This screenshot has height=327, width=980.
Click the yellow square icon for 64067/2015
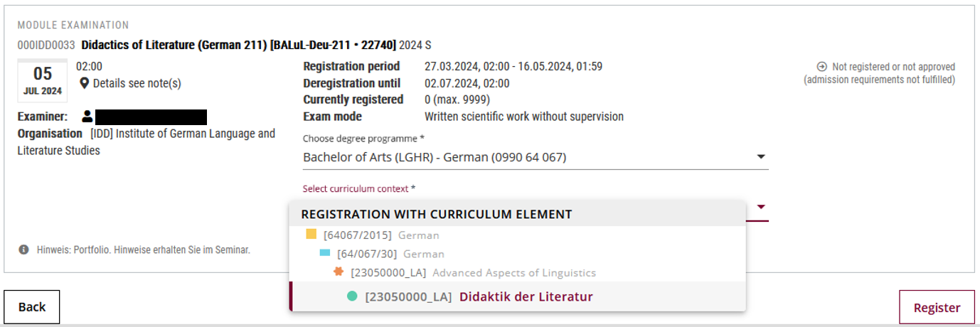coord(311,234)
